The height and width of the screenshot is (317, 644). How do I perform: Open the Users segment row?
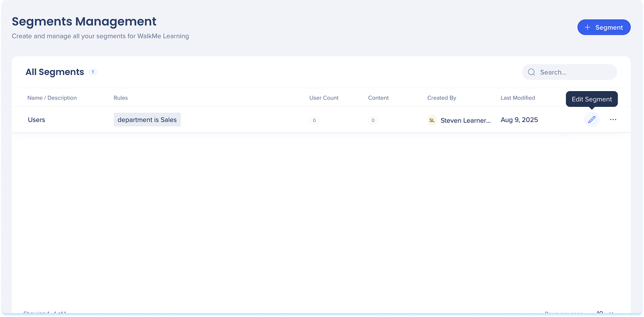click(x=37, y=120)
